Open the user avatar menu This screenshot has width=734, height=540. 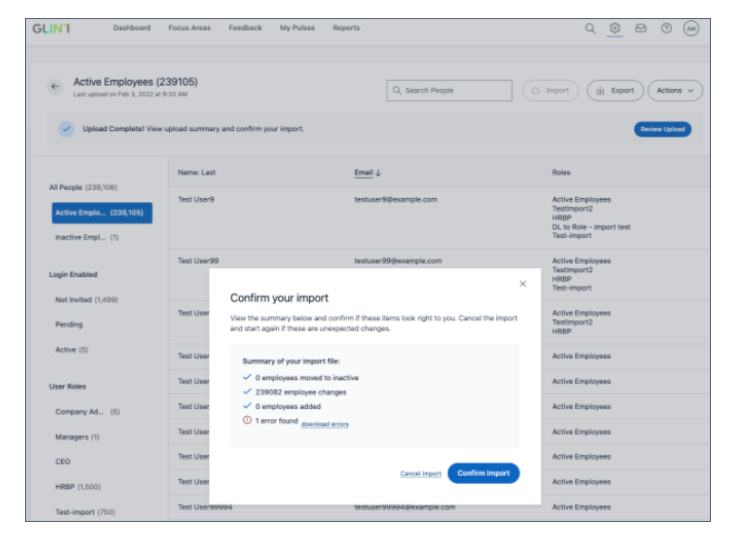(x=691, y=29)
